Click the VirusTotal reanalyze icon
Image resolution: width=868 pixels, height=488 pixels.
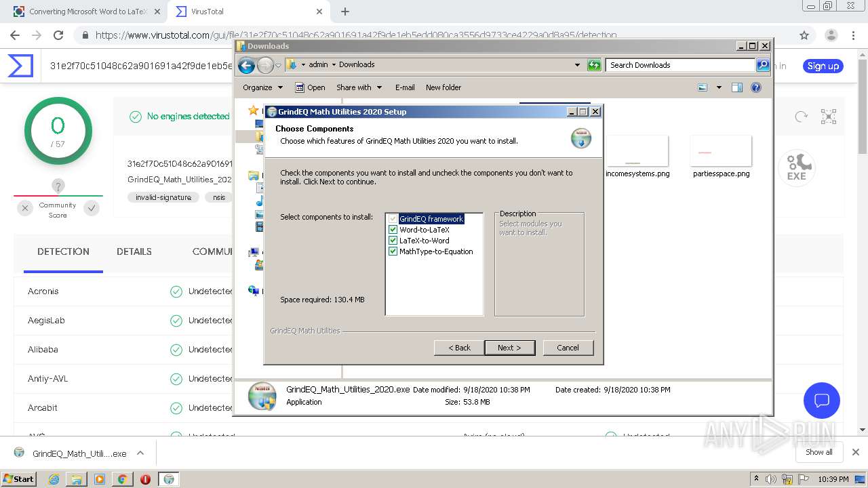coord(802,117)
